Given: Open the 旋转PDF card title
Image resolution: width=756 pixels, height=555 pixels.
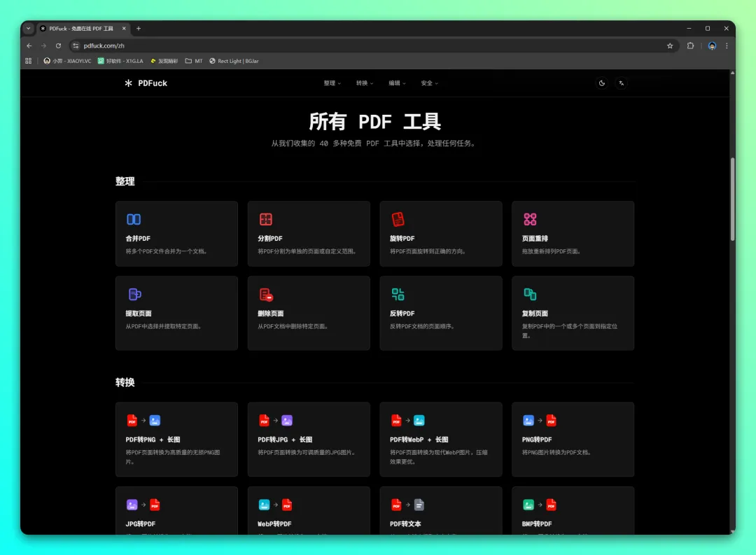Looking at the screenshot, I should (402, 238).
